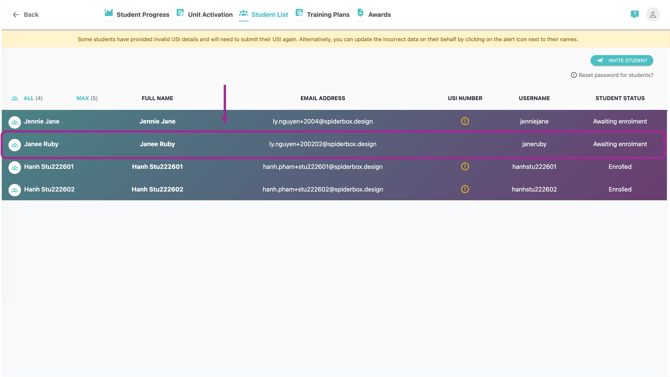670x377 pixels.
Task: Click Janee Ruby's avatar icon
Action: [15, 145]
